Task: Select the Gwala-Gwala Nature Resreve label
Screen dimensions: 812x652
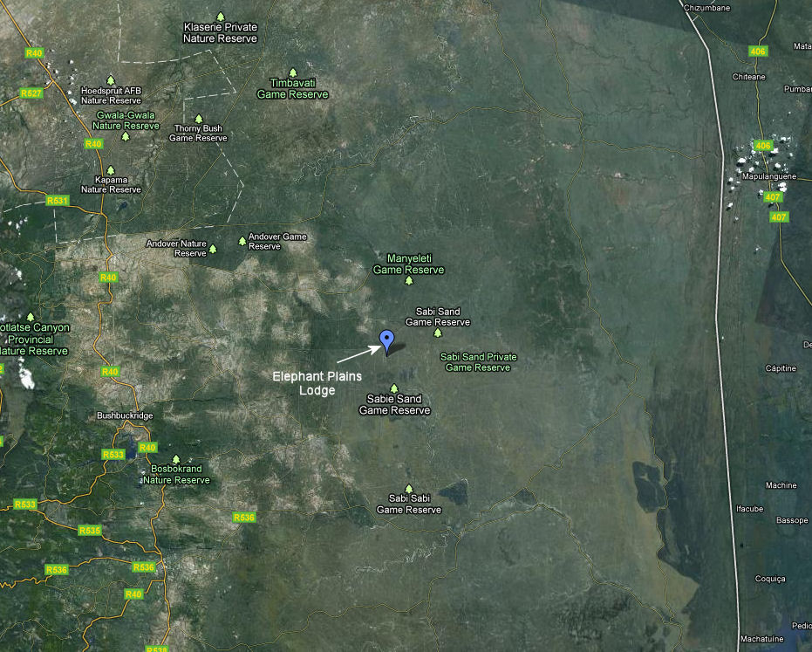Action: pyautogui.click(x=126, y=120)
